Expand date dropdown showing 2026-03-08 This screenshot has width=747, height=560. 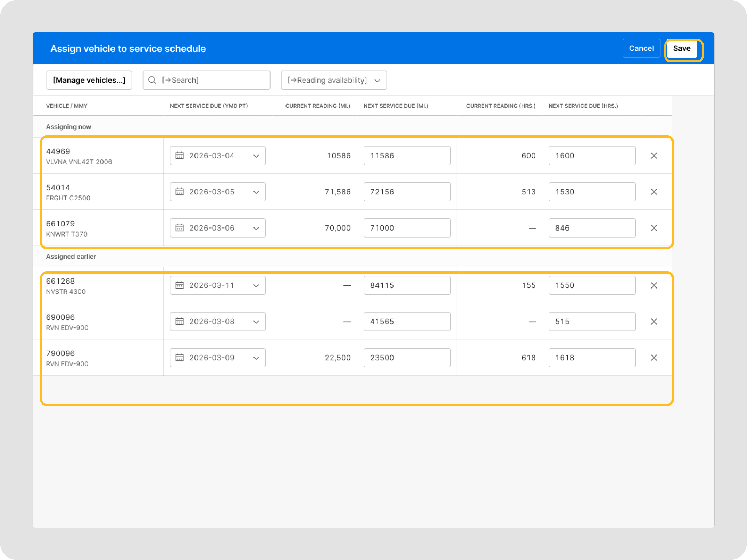pyautogui.click(x=256, y=322)
